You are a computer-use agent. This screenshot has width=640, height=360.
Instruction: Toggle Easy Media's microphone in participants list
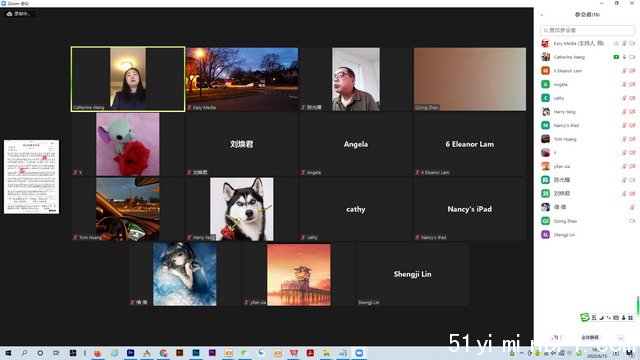coord(624,43)
